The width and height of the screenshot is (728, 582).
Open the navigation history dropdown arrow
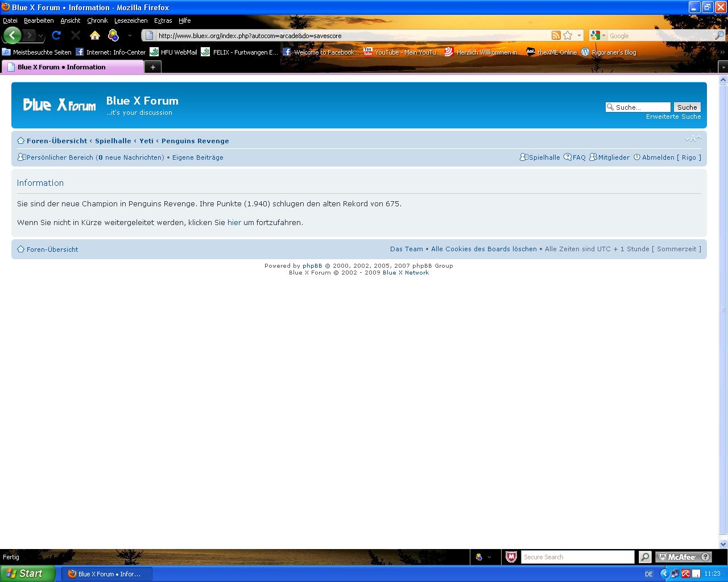tap(40, 36)
